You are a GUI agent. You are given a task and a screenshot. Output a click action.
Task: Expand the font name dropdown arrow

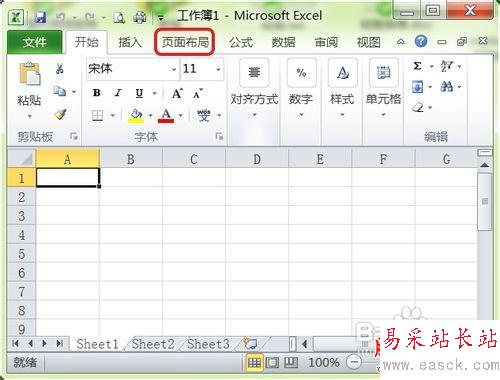click(x=174, y=69)
